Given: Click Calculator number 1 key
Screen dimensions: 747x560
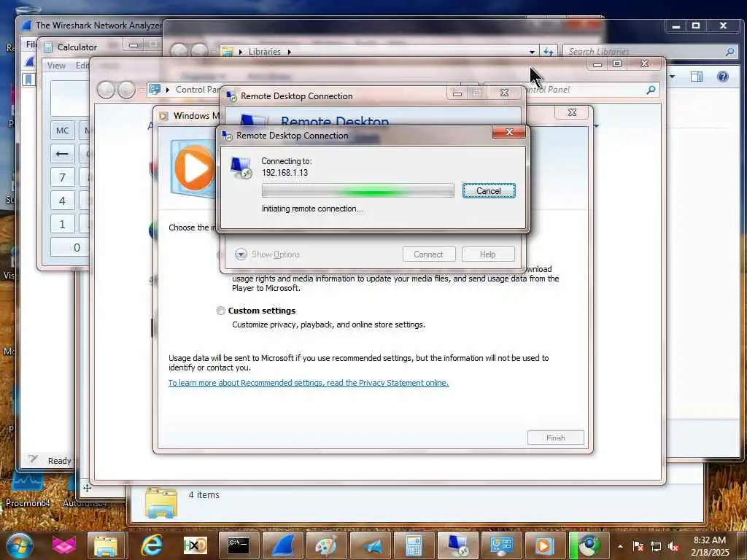Looking at the screenshot, I should [x=63, y=225].
